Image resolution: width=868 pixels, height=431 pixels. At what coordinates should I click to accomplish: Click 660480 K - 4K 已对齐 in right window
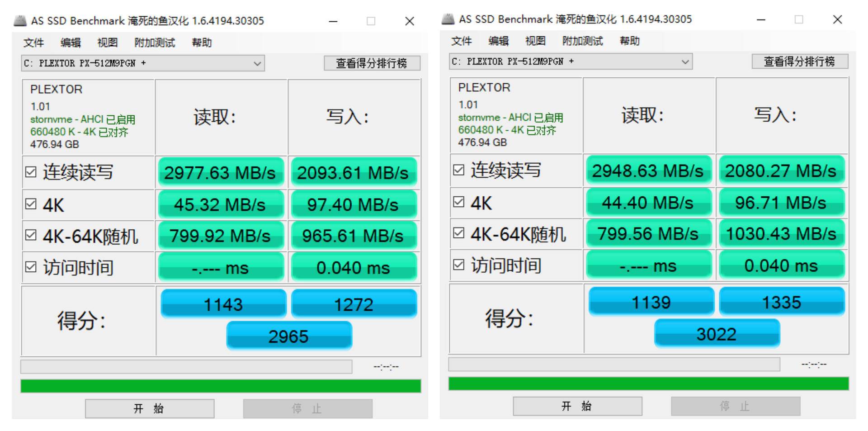coord(507,130)
